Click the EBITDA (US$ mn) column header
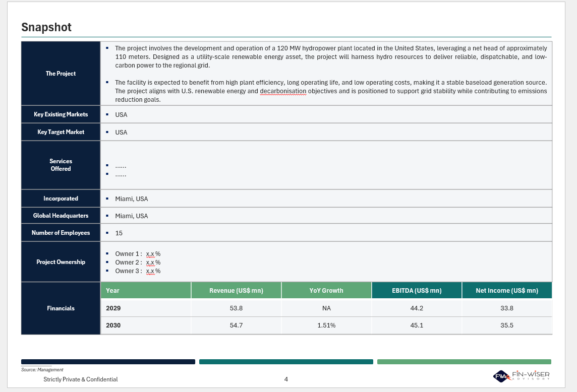This screenshot has height=392, width=577. (x=417, y=291)
